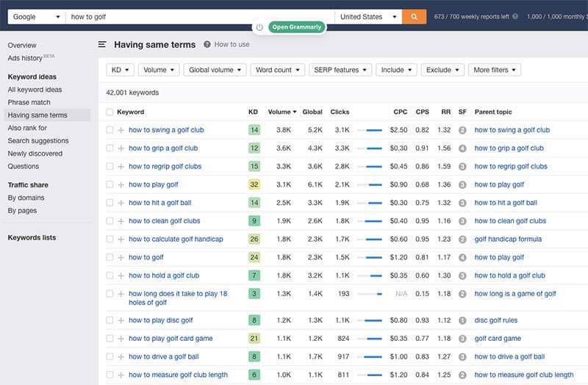This screenshot has height=385, width=588.
Task: Open the KD filter dropdown
Action: click(x=120, y=70)
